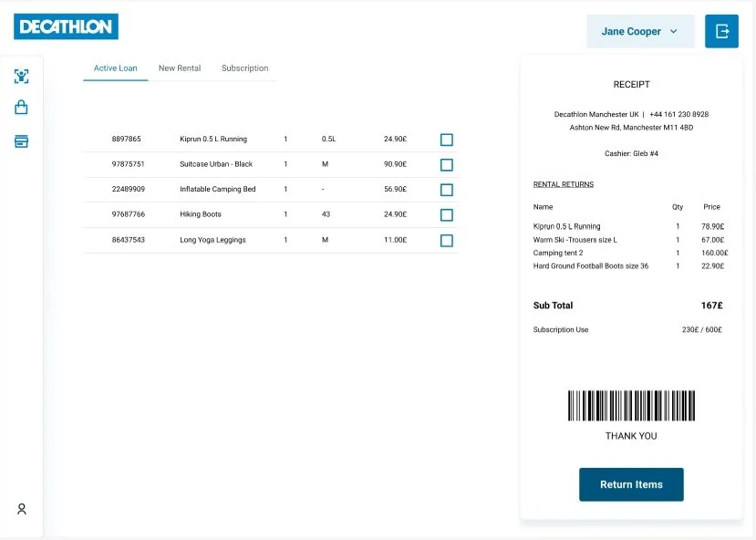Click the 22.90£ receipt price

coord(712,265)
